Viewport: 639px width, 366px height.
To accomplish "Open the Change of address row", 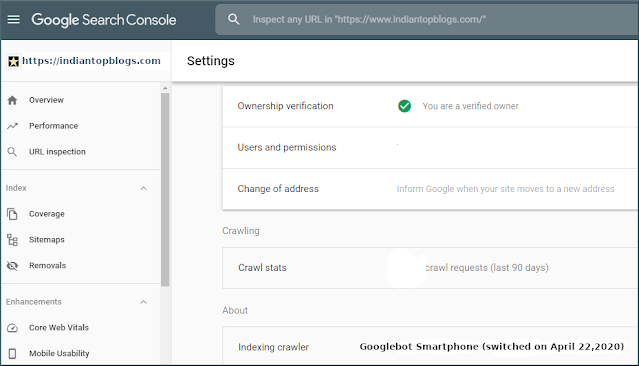I will 430,189.
